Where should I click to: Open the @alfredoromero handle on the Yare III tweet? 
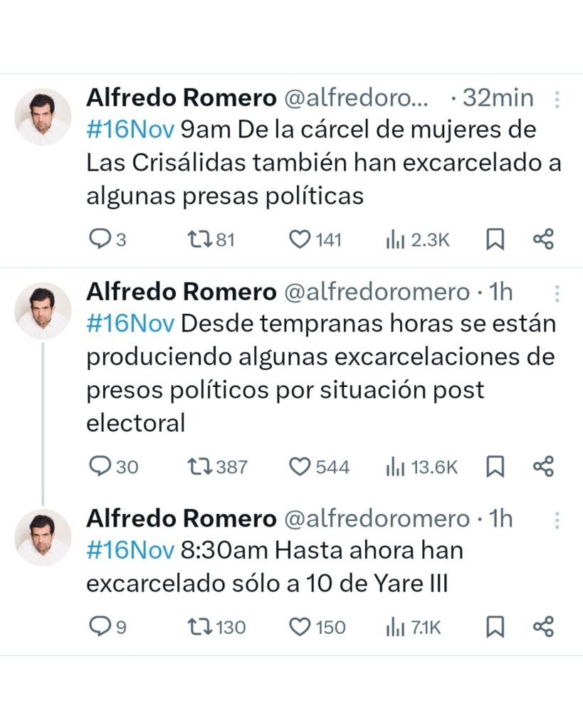[x=377, y=519]
